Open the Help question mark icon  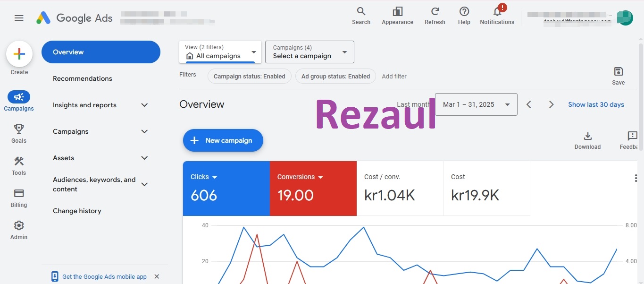coord(464,11)
